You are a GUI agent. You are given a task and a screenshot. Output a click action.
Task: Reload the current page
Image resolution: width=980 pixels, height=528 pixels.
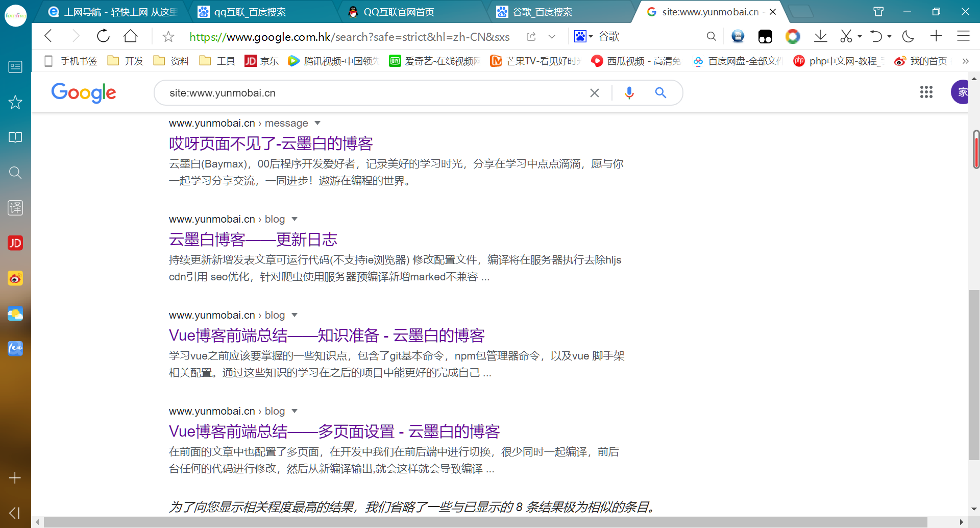(x=103, y=36)
